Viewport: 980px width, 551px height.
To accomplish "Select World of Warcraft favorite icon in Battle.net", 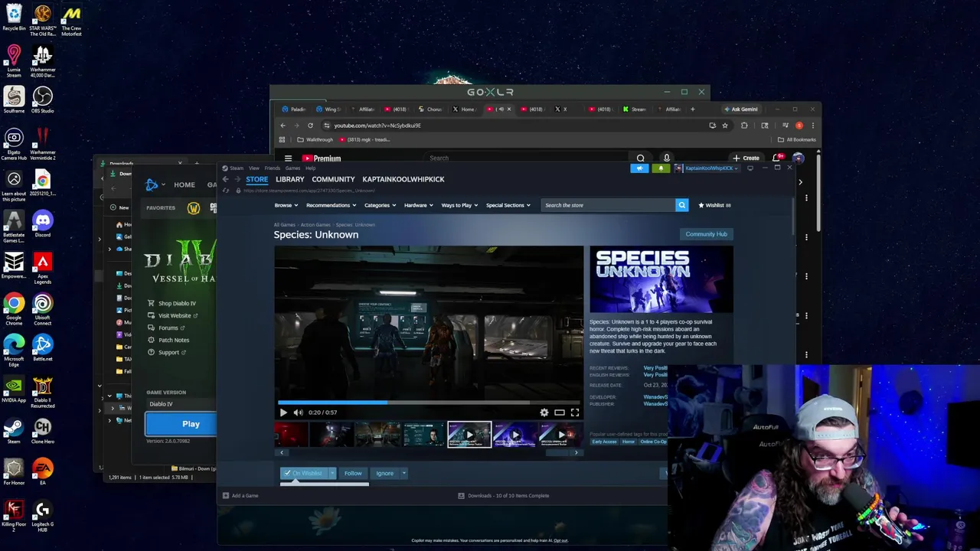I will [194, 208].
